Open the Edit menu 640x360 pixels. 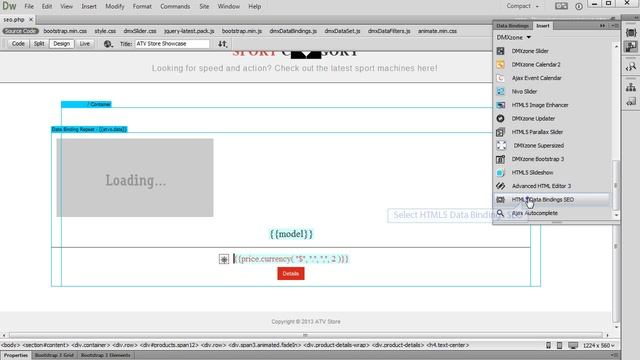pyautogui.click(x=47, y=7)
